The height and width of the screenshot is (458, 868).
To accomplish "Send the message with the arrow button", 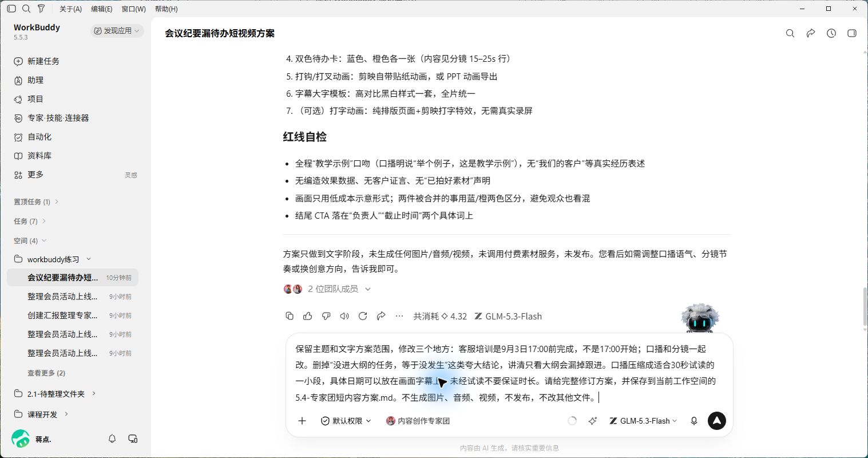I will pos(717,421).
